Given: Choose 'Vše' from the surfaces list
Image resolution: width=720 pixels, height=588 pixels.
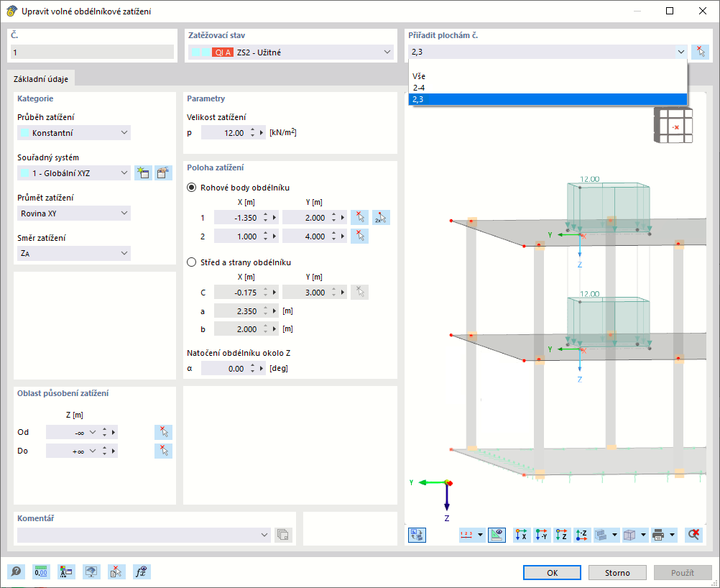Looking at the screenshot, I should (548, 76).
